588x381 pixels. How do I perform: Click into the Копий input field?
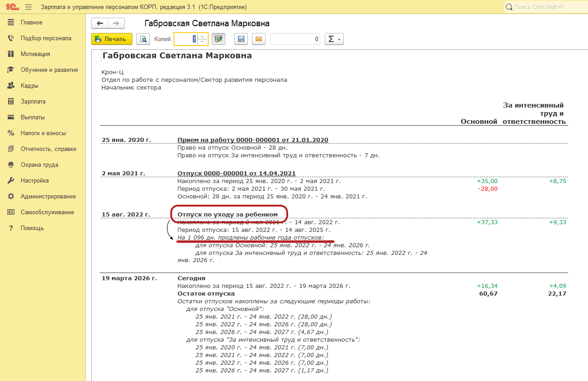pyautogui.click(x=186, y=39)
